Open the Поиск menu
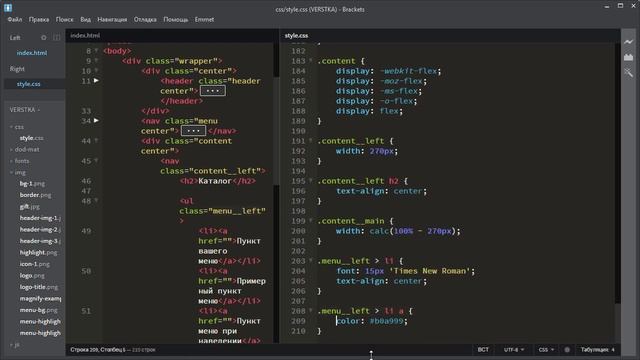Viewport: 640px width, 360px height. tap(64, 20)
